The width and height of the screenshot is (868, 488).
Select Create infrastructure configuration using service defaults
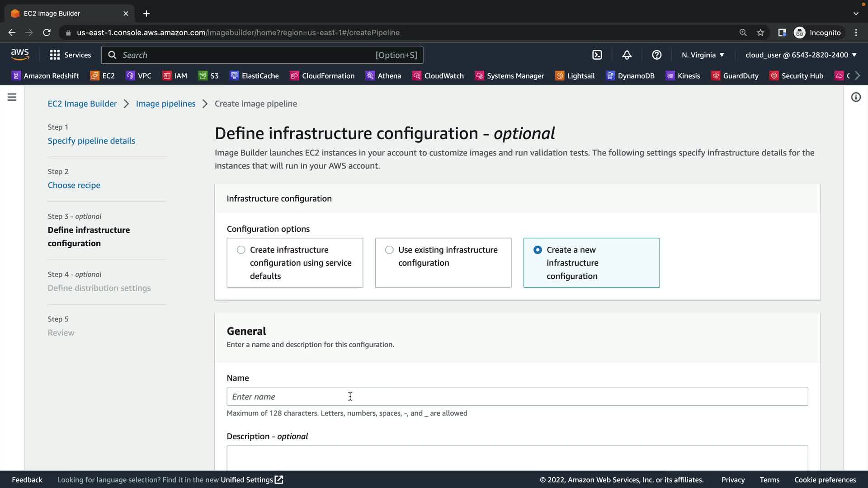coord(241,250)
